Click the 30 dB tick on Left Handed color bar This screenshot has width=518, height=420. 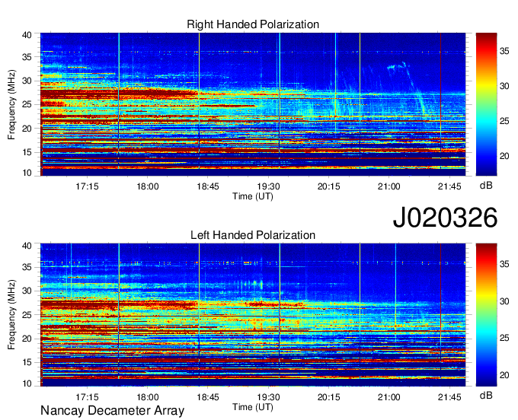click(504, 301)
